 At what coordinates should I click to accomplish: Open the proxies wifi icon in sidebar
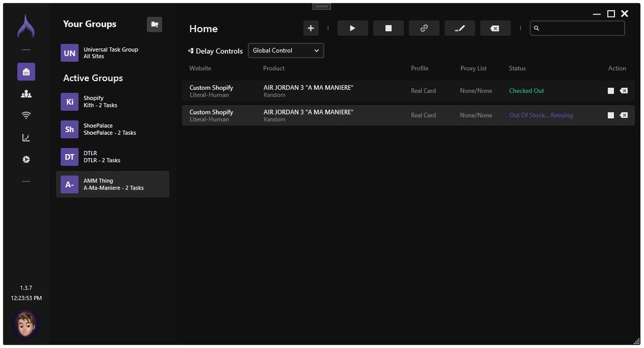click(26, 115)
